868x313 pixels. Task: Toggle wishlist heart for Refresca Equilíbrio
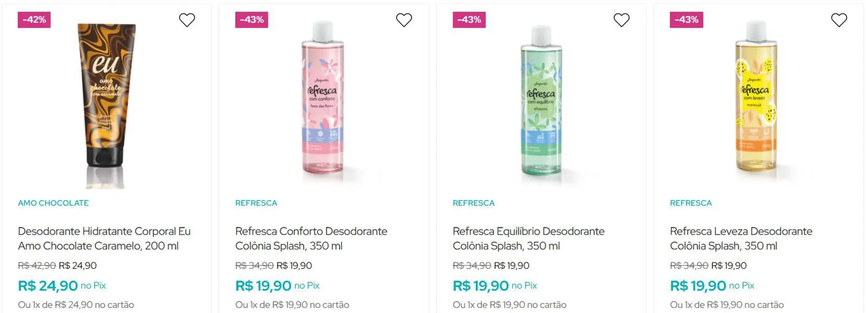[621, 20]
